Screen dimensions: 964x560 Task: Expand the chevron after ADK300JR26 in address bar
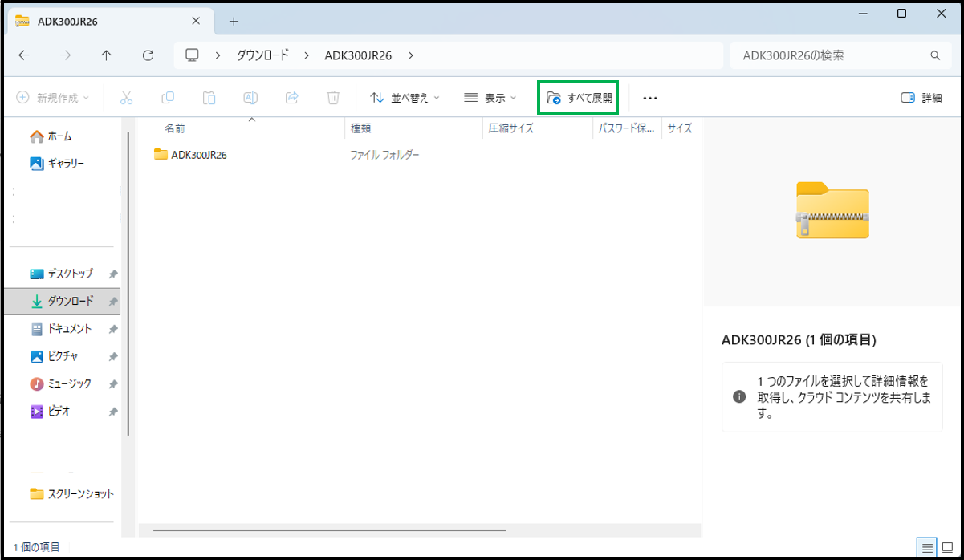411,55
